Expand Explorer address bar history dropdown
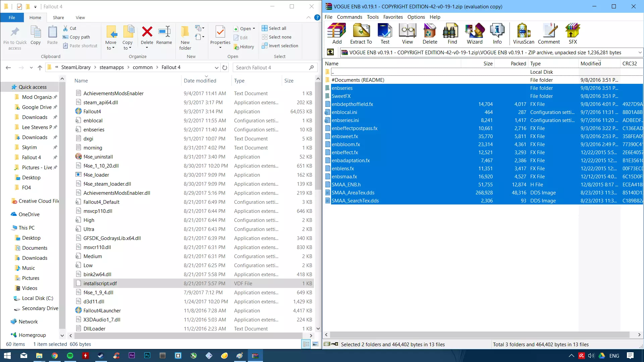Screen dimensions: 644x362 [x=217, y=67]
